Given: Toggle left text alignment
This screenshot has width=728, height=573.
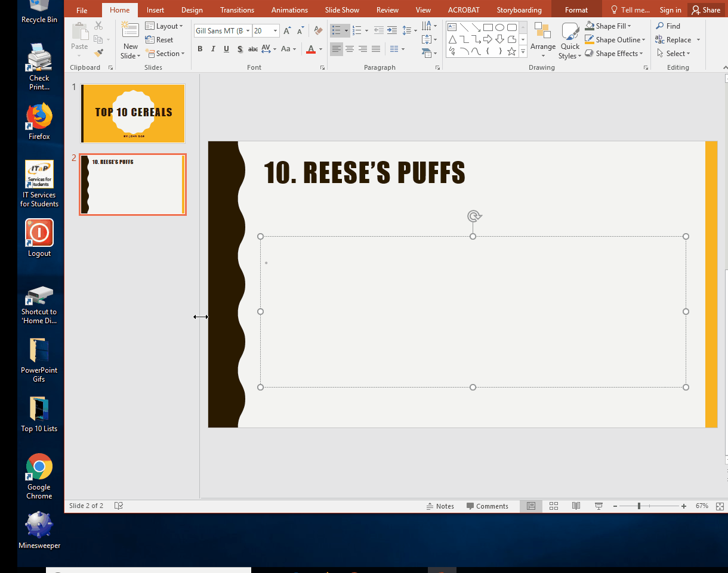Looking at the screenshot, I should tap(337, 49).
